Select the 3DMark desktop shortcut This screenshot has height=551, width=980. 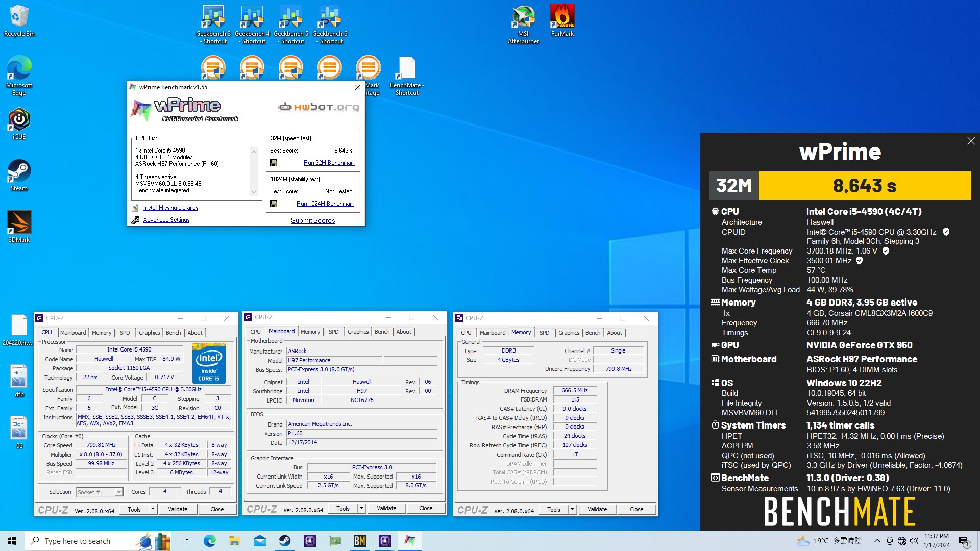click(19, 227)
